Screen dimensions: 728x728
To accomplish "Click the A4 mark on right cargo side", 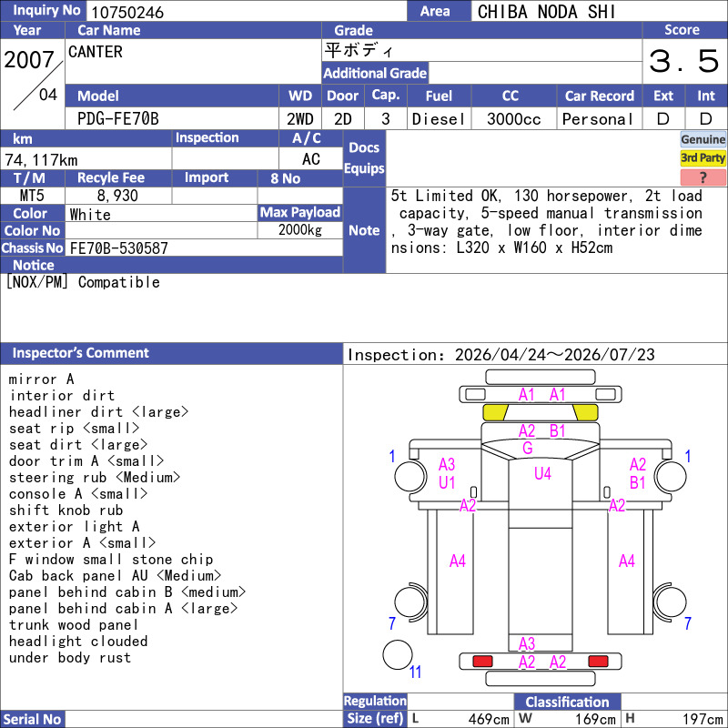I will pos(627,561).
